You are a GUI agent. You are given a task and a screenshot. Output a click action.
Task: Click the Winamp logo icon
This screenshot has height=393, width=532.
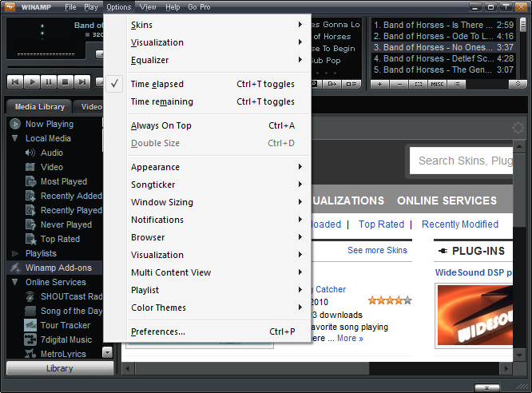click(10, 6)
